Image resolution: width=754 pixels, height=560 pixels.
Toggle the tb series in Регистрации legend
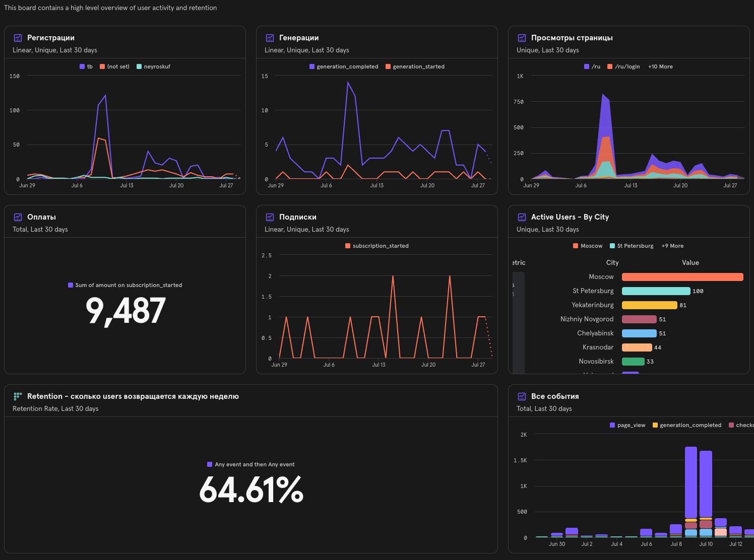[x=86, y=66]
